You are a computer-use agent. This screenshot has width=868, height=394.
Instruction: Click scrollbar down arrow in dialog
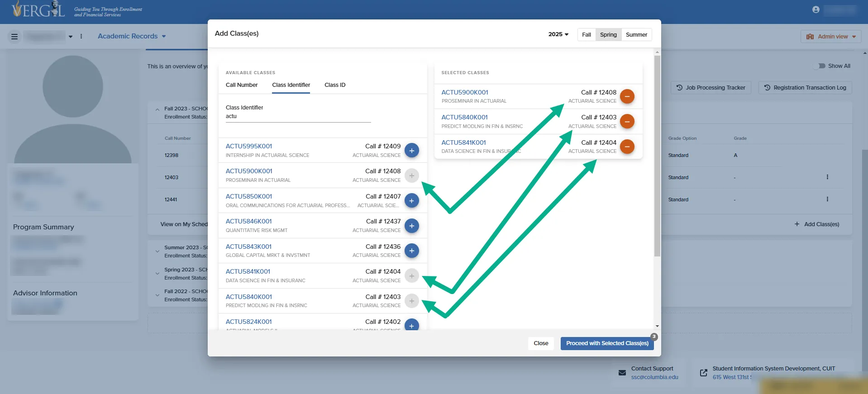click(x=657, y=326)
